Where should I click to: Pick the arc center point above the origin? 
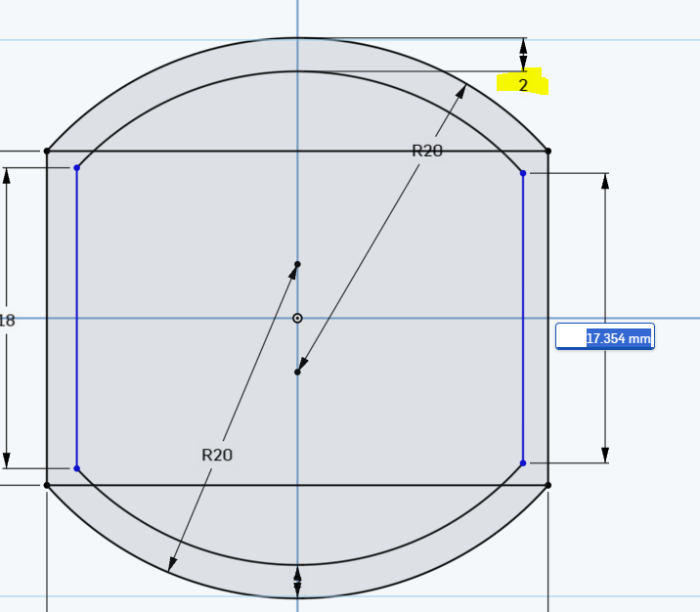[297, 264]
